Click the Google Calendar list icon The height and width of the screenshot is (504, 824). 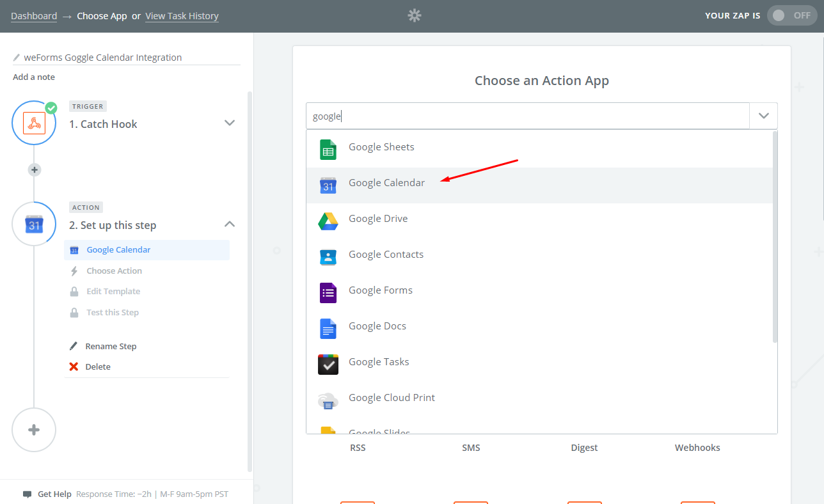click(x=328, y=185)
